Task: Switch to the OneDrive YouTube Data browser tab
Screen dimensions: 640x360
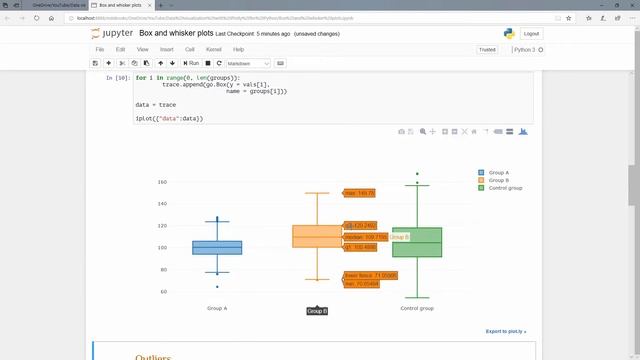Action: tap(58, 5)
